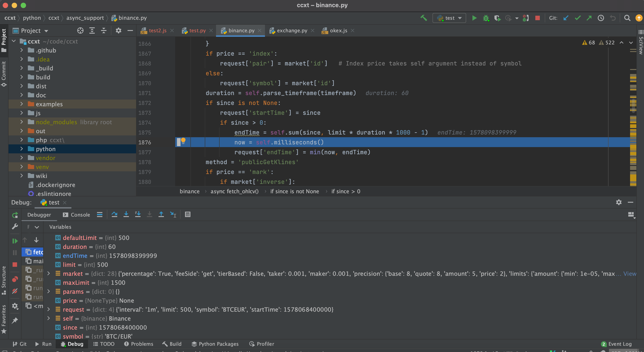Open the Python Packages tool window button

[215, 344]
